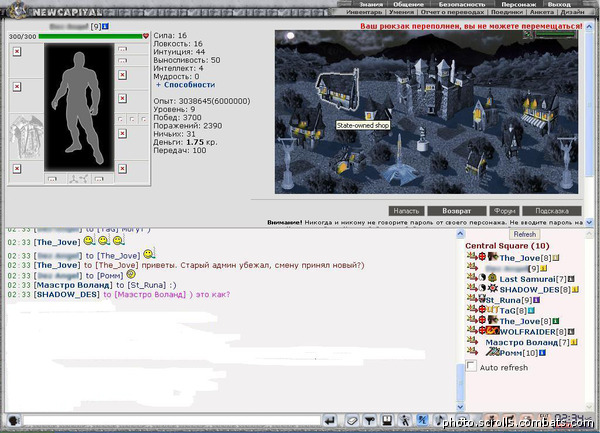Focus the chat message input field
This screenshot has width=600, height=433.
pos(172,421)
